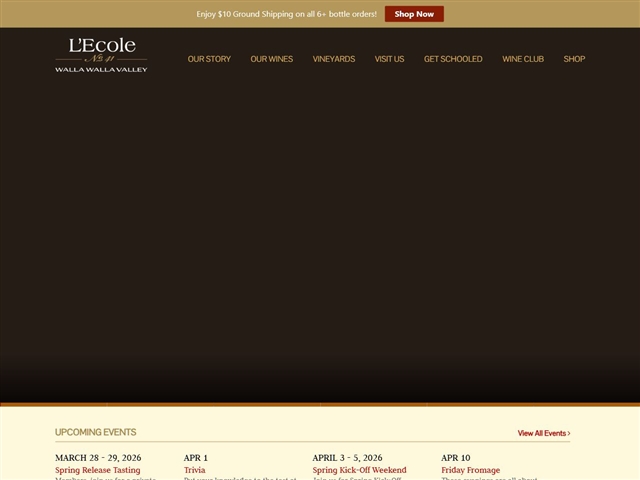Go to the Vineyards menu item
This screenshot has width=640, height=480.
[333, 59]
